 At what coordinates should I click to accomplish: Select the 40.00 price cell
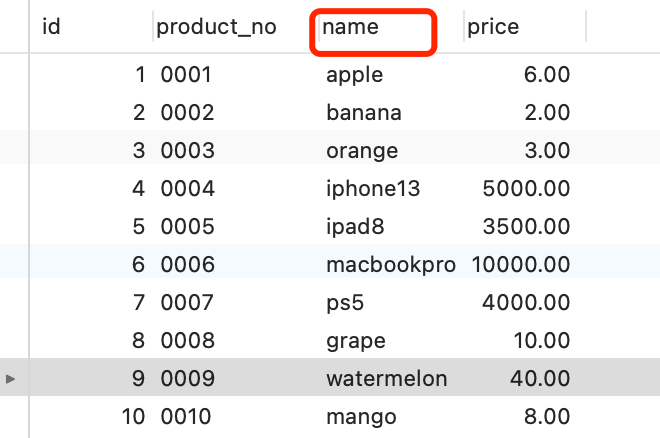tap(541, 379)
